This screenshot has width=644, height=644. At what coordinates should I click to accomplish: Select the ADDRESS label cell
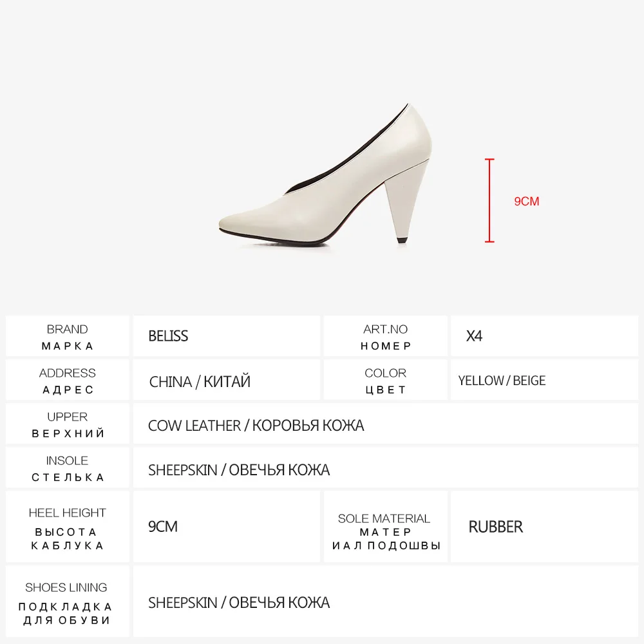(68, 380)
